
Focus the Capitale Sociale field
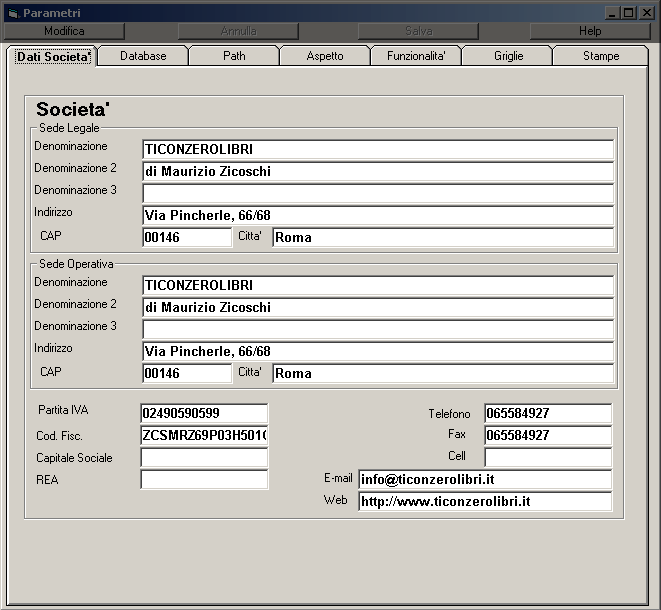[204, 457]
